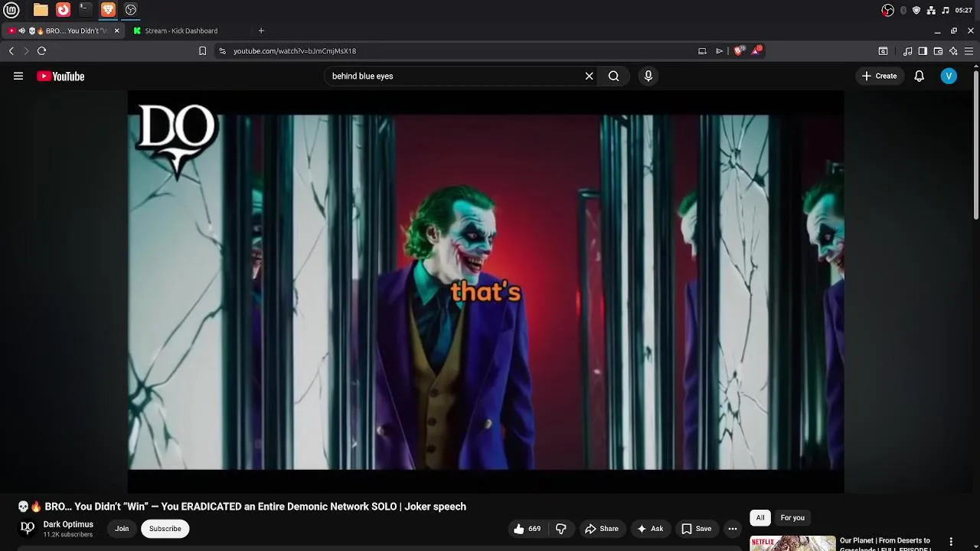Visit the Dark Optimus channel name

coord(68,524)
